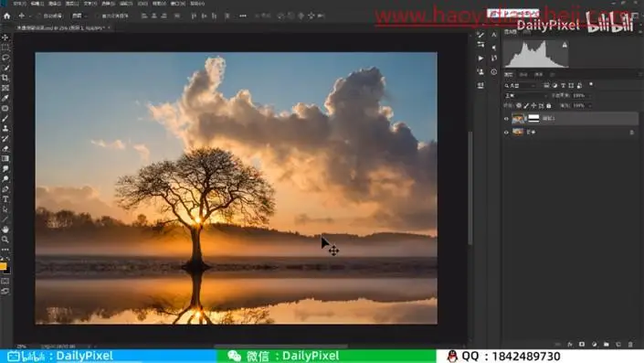Select the Magic Wand selection tool

click(5, 68)
